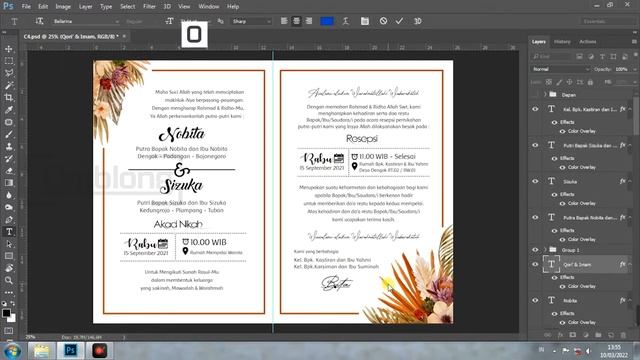Switch to the History tab
Screen dimensions: 640x360
point(562,42)
